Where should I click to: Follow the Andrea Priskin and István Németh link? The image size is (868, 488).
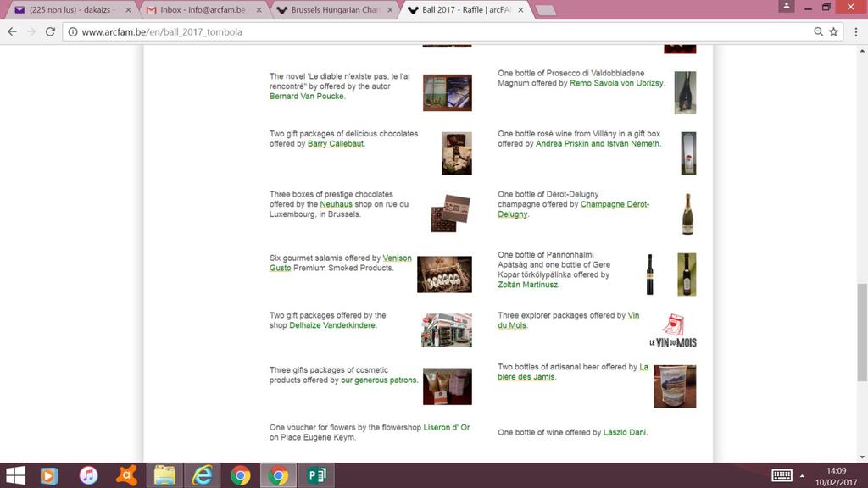(x=598, y=144)
